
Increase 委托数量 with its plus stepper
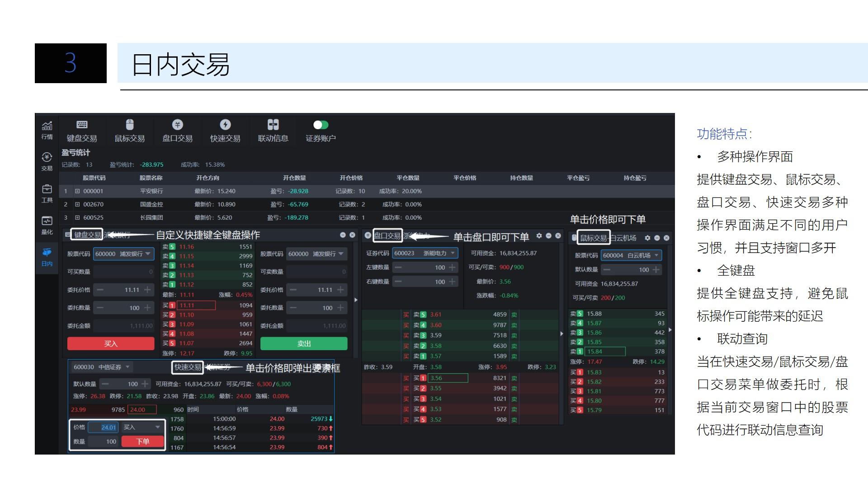tap(148, 307)
